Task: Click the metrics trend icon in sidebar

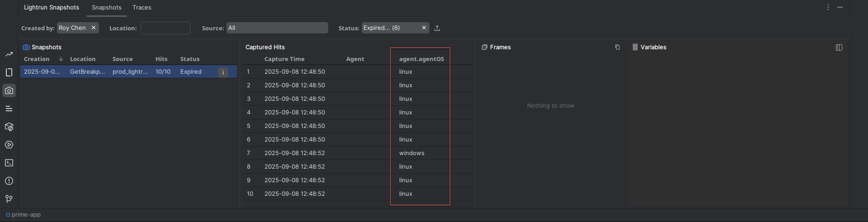Action: 9,54
